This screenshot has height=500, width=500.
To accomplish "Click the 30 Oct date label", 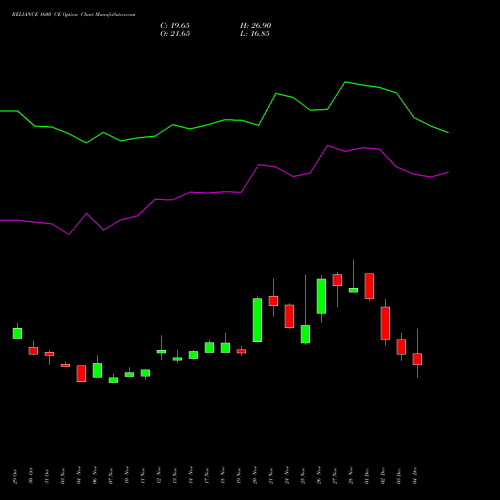I will 31,476.
